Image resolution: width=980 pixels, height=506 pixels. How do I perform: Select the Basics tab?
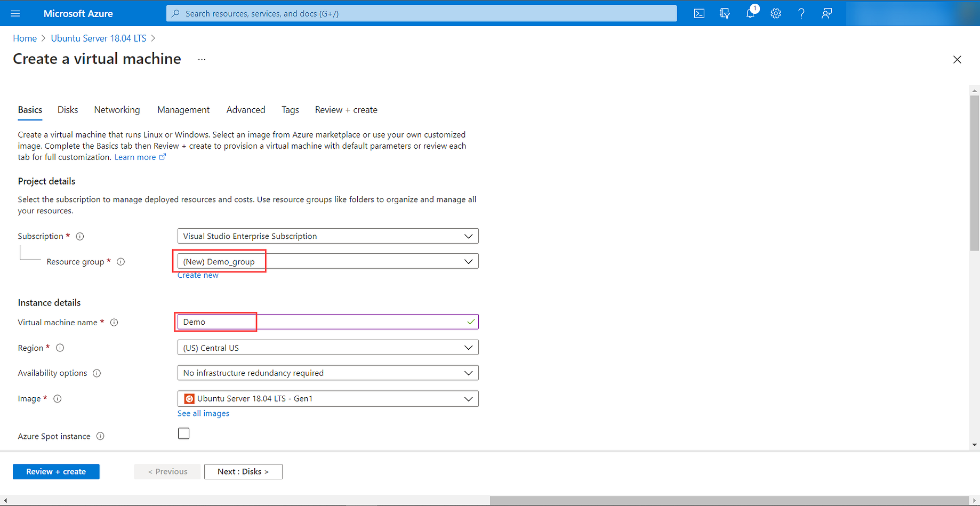30,110
